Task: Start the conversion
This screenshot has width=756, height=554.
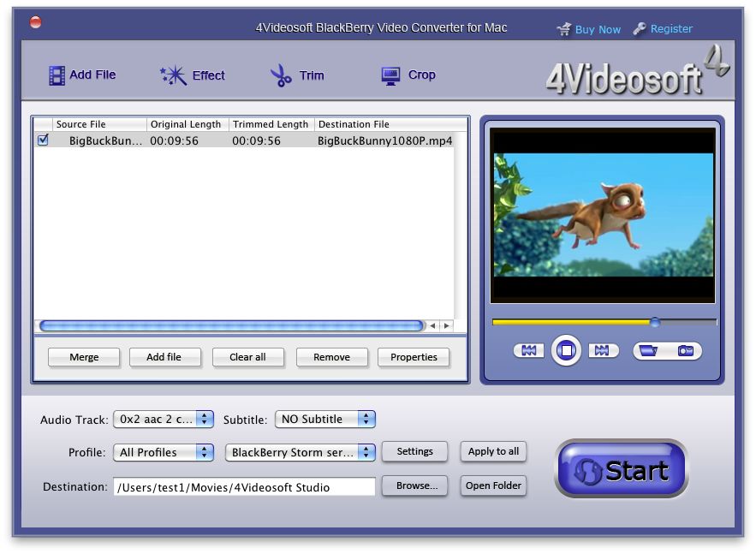Action: [x=621, y=469]
